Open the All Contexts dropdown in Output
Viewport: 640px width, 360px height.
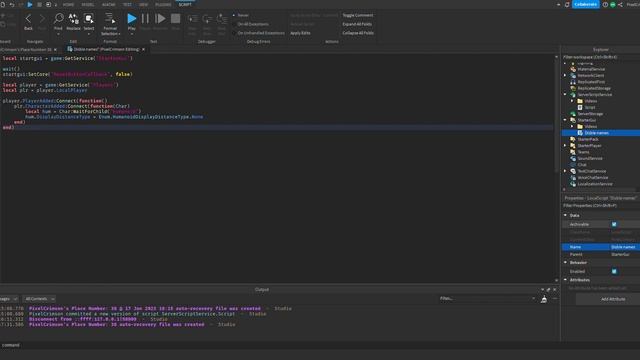click(x=39, y=299)
